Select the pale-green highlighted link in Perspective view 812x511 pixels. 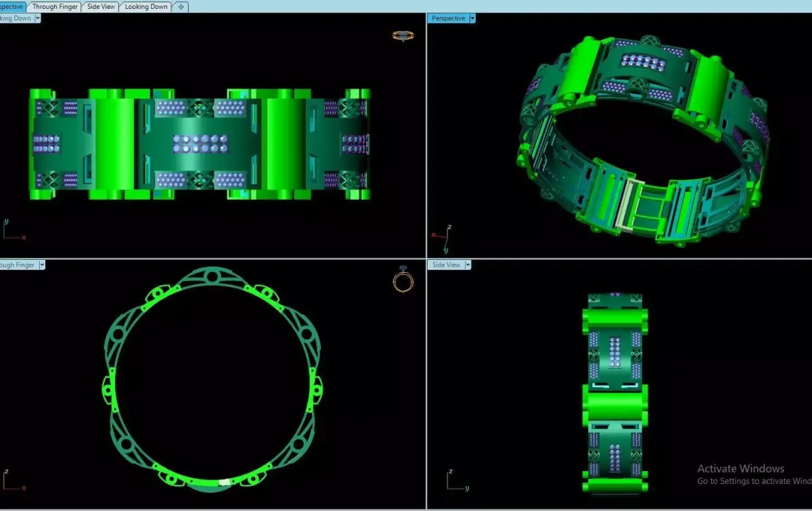[x=629, y=205]
